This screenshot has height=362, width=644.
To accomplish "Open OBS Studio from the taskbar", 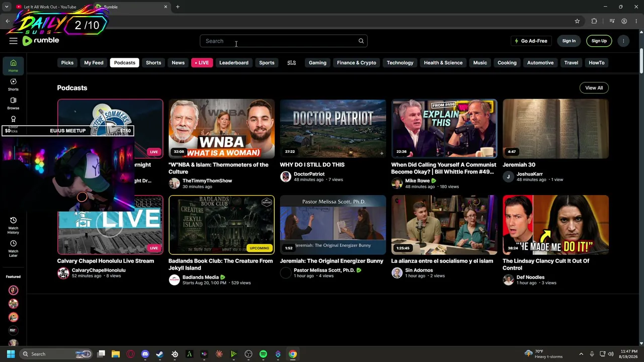I will pyautogui.click(x=249, y=354).
